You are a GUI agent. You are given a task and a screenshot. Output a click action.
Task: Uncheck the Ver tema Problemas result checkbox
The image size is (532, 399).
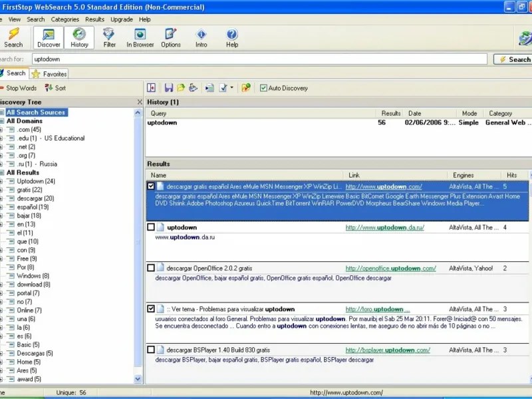pyautogui.click(x=151, y=309)
